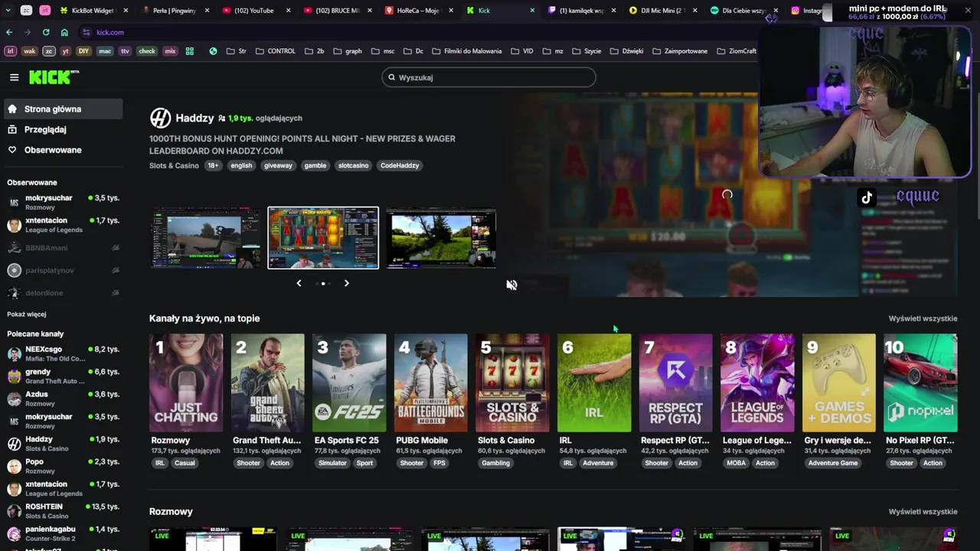
Task: Open Respect RP (GTA) category card
Action: pyautogui.click(x=676, y=383)
